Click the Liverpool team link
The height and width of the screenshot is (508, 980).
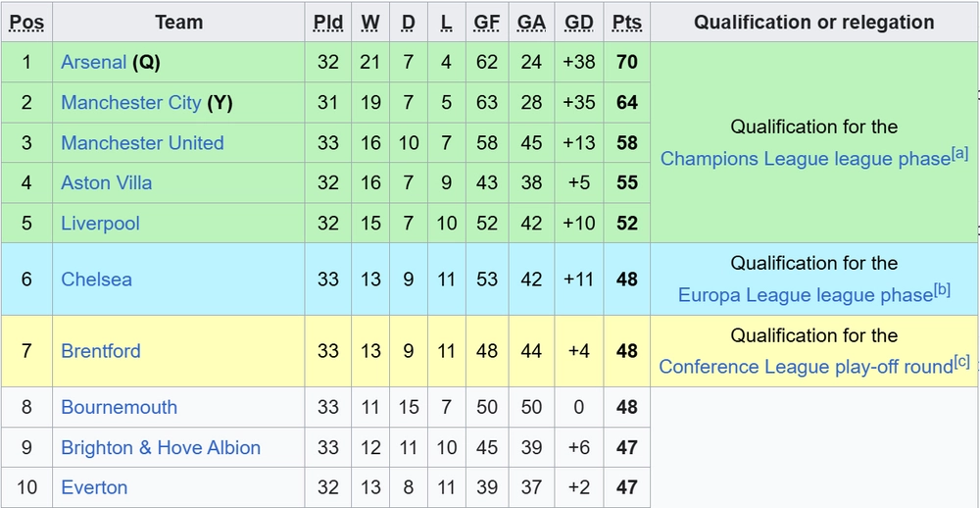100,224
